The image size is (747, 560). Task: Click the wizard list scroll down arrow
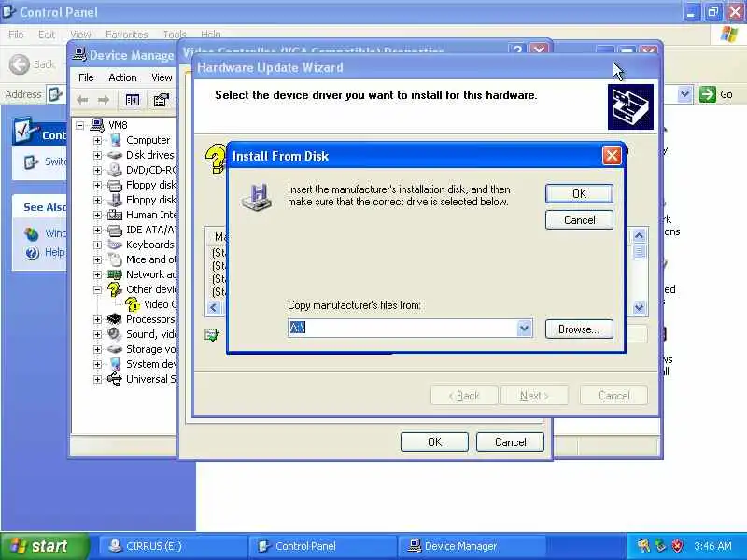pyautogui.click(x=640, y=308)
